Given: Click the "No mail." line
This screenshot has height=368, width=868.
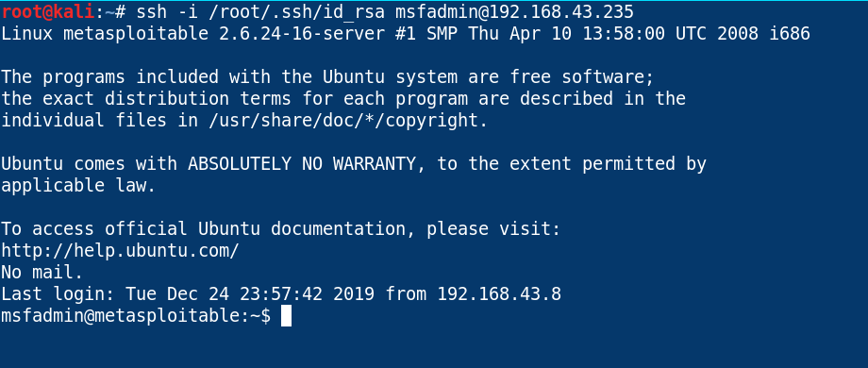Looking at the screenshot, I should (42, 273).
